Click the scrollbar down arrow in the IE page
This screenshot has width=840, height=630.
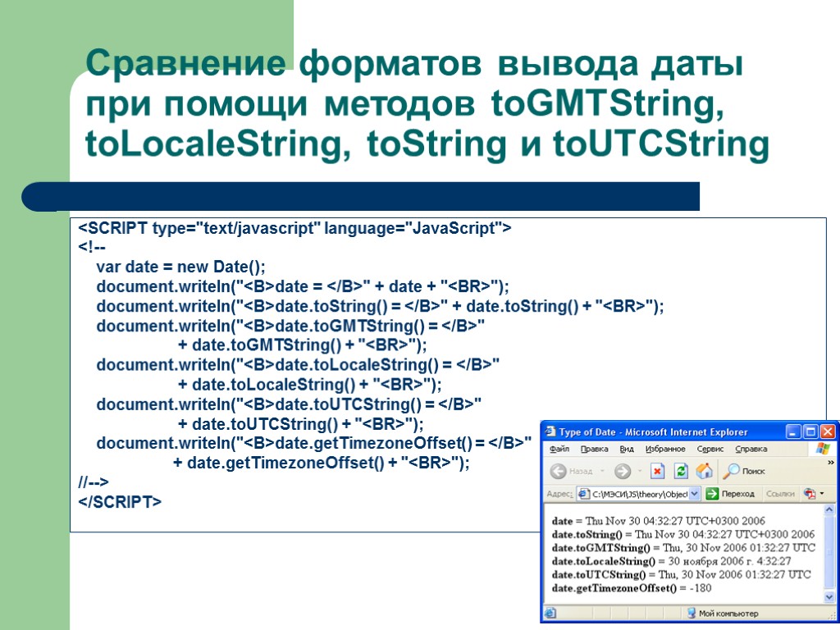(x=829, y=597)
